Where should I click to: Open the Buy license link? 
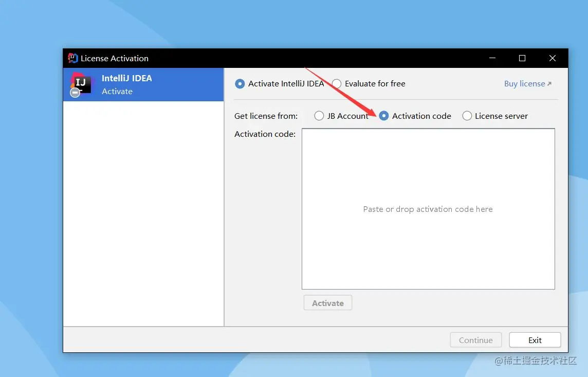(x=528, y=84)
